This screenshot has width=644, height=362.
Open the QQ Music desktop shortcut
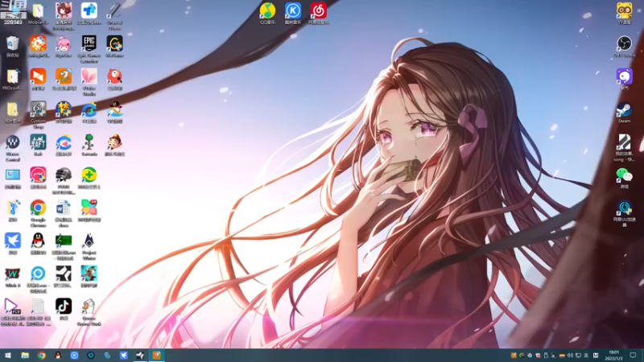(268, 13)
